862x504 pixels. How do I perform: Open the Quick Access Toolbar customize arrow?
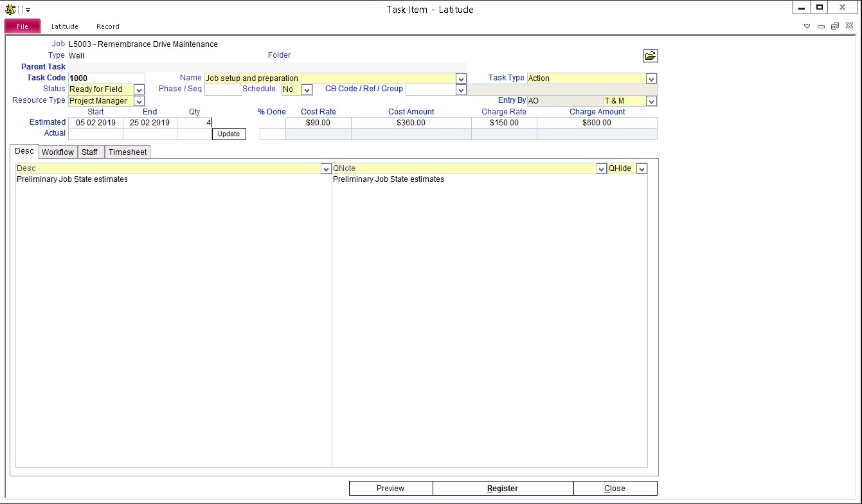click(28, 10)
